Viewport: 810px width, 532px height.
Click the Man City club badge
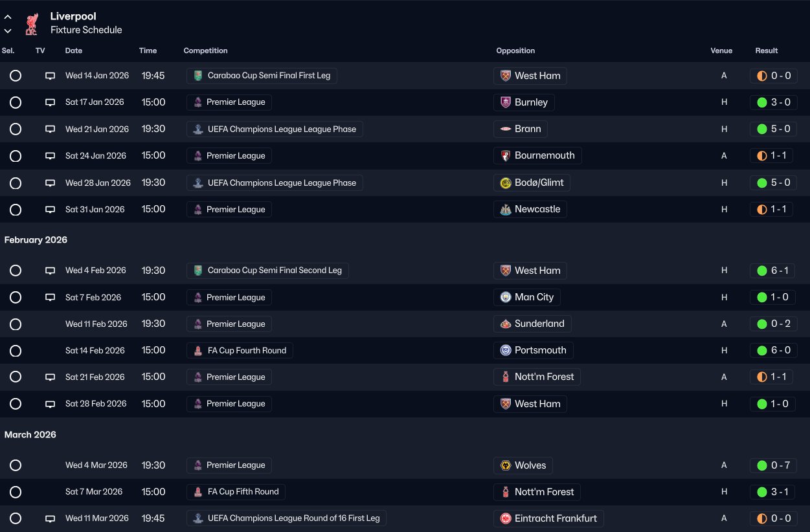click(506, 297)
